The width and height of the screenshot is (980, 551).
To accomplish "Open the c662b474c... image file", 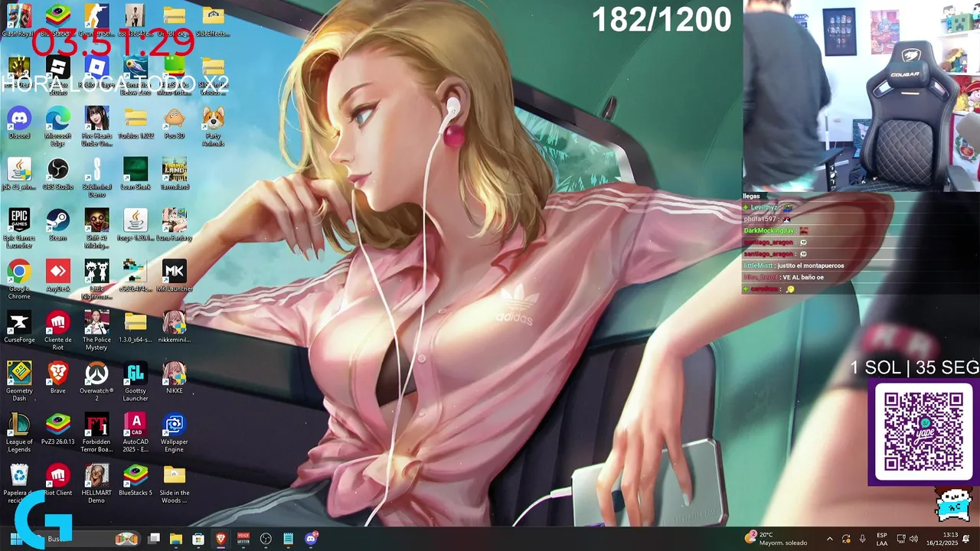I will pos(136,275).
